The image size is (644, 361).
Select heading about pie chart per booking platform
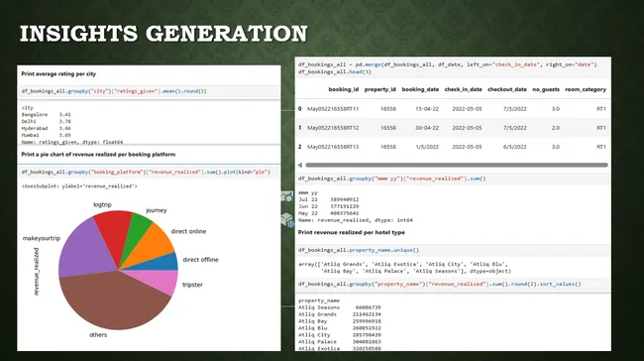(98, 154)
